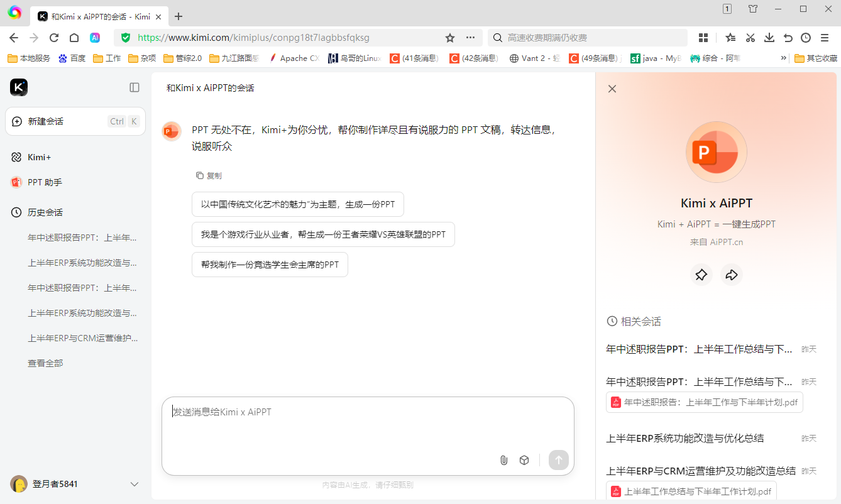Viewport: 841px width, 504px height.
Task: Expand bookmarks overflow chevron
Action: coord(784,58)
